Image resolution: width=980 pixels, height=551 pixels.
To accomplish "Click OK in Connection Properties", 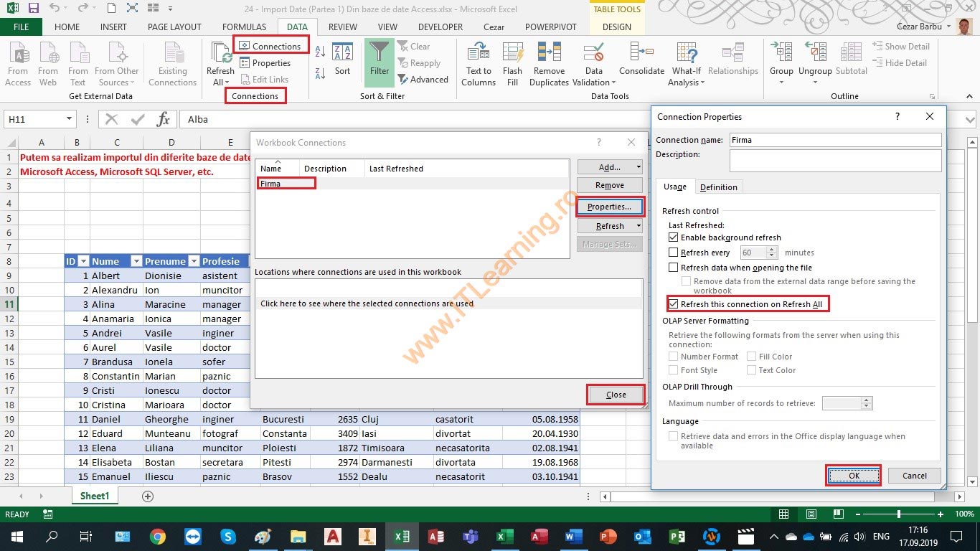I will click(853, 476).
